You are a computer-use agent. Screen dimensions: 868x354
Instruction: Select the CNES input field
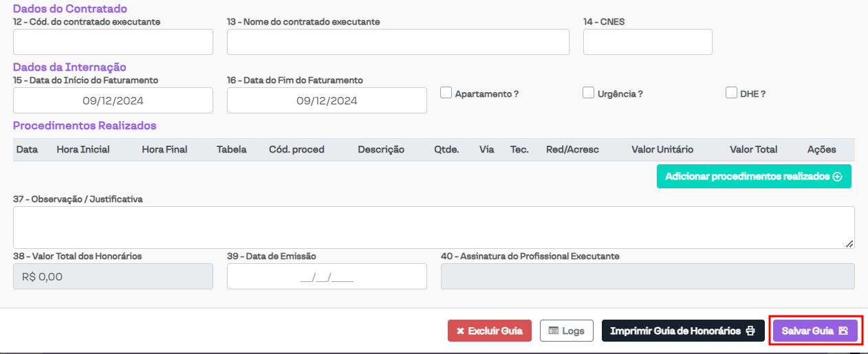pyautogui.click(x=647, y=43)
